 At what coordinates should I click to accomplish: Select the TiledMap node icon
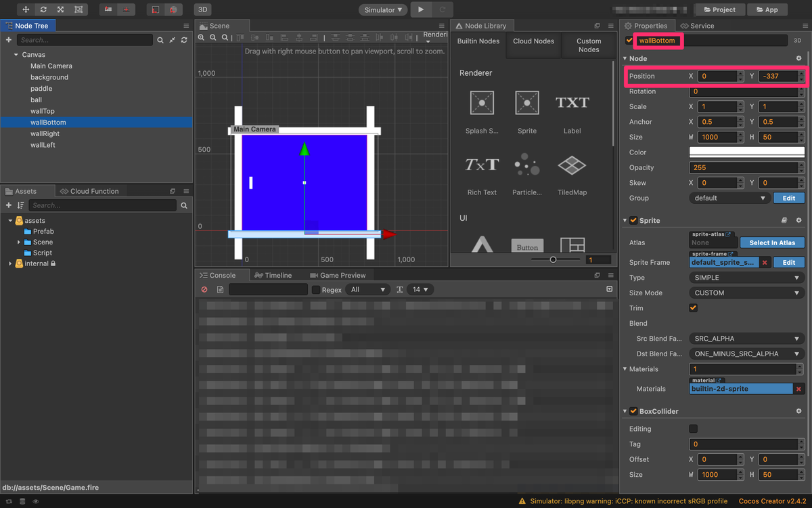pos(572,165)
